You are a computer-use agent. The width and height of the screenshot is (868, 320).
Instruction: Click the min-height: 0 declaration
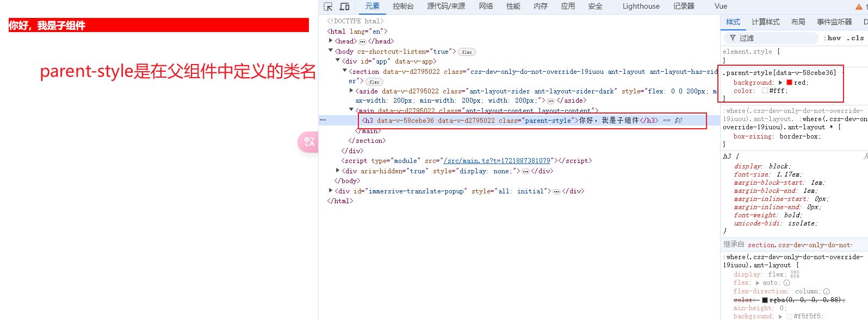click(760, 308)
